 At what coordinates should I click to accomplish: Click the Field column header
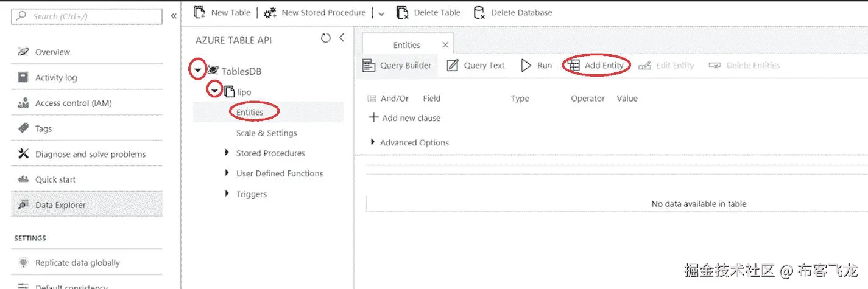(x=431, y=99)
